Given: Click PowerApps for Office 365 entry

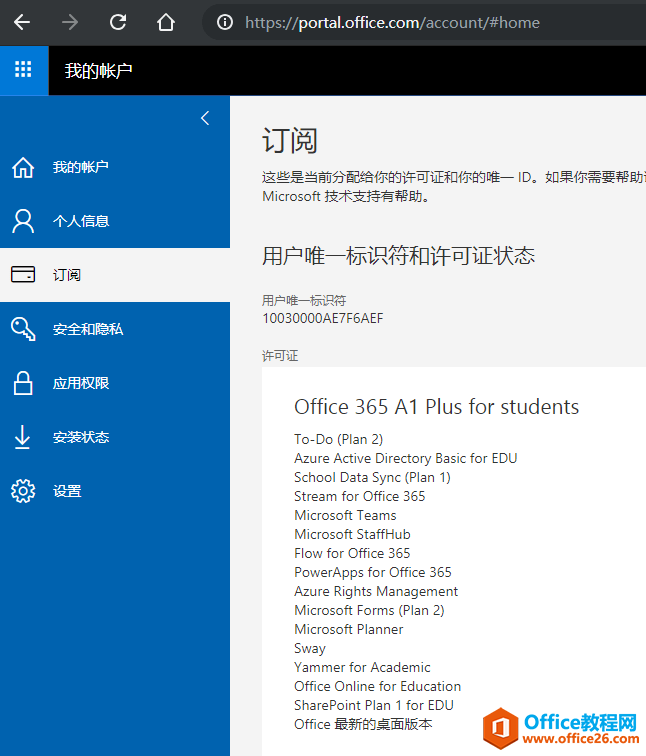Looking at the screenshot, I should coord(373,572).
